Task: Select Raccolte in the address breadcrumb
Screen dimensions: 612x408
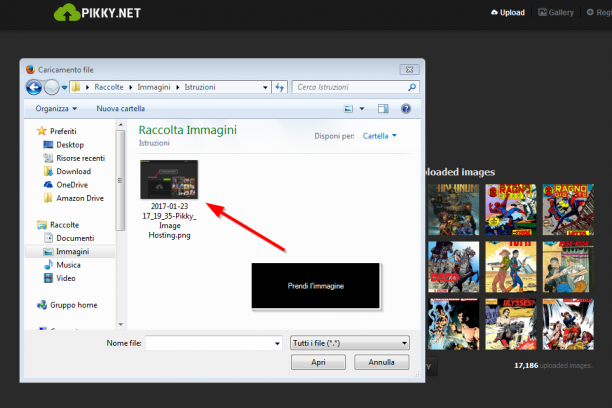Action: pyautogui.click(x=109, y=87)
